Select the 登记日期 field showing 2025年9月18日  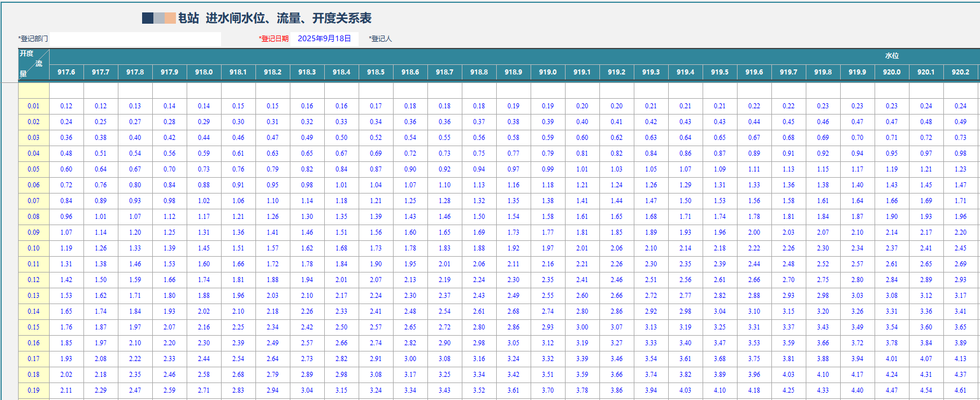point(325,39)
